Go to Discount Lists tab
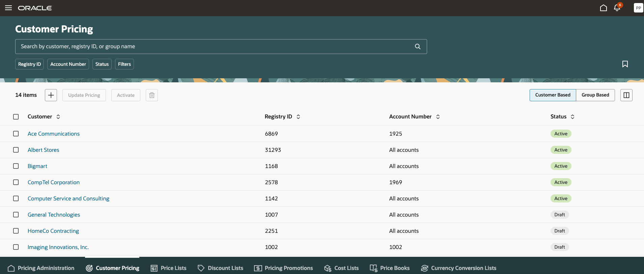Screen dimensions: 644x274 click(x=220, y=268)
